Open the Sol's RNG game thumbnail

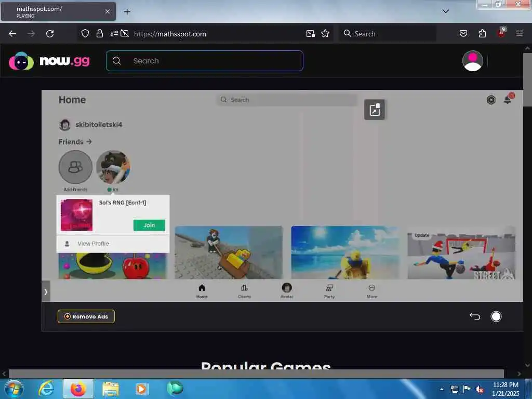76,215
